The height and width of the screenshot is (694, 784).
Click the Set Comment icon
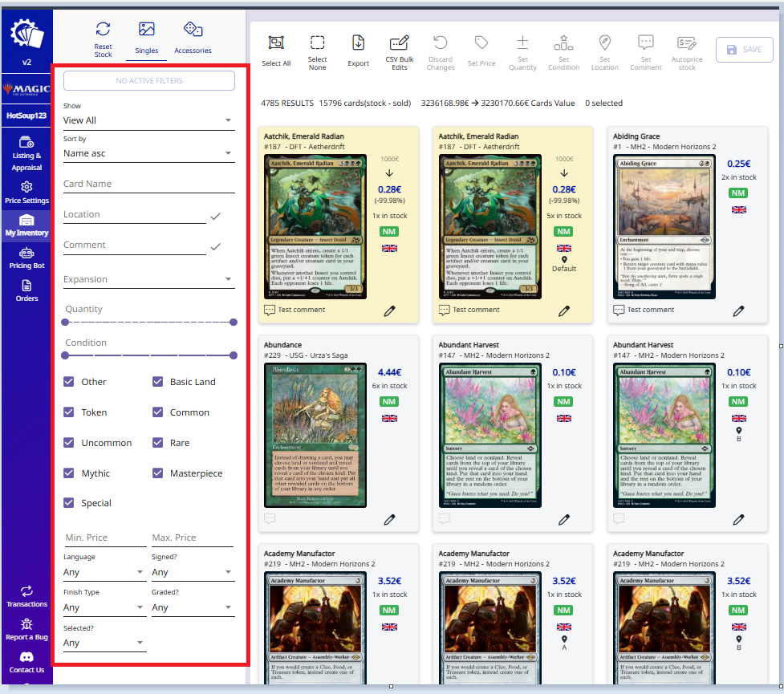646,43
